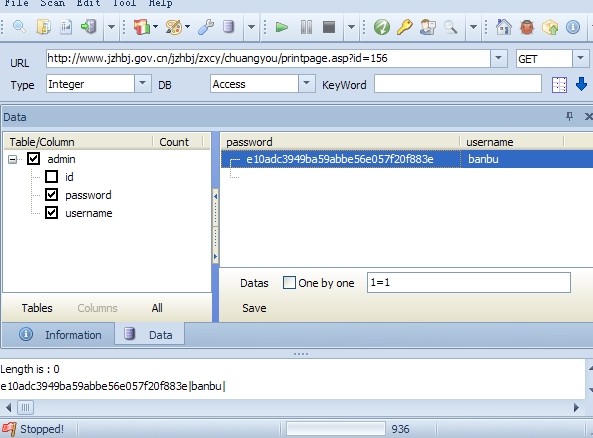Image resolution: width=593 pixels, height=438 pixels.
Task: Click the Columns button
Action: 97,308
